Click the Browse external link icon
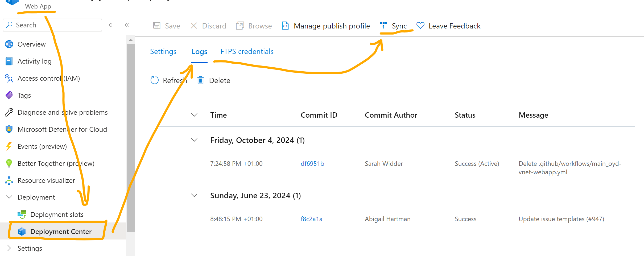Screen dimensions: 644x256 point(240,26)
